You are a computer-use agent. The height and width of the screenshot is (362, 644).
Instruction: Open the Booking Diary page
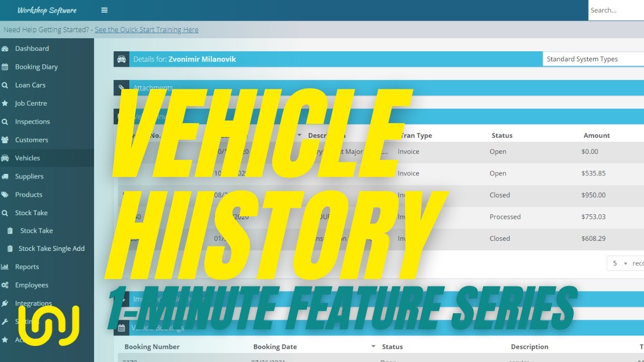click(36, 67)
